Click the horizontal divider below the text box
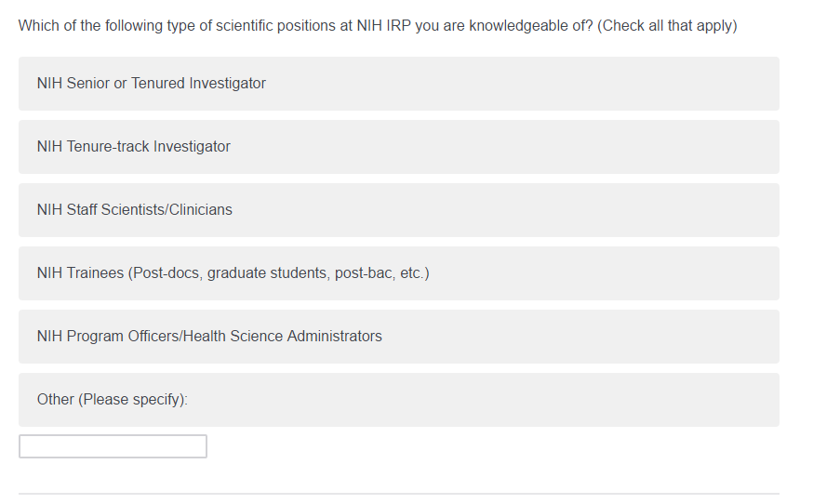The width and height of the screenshot is (813, 504). pos(398,494)
